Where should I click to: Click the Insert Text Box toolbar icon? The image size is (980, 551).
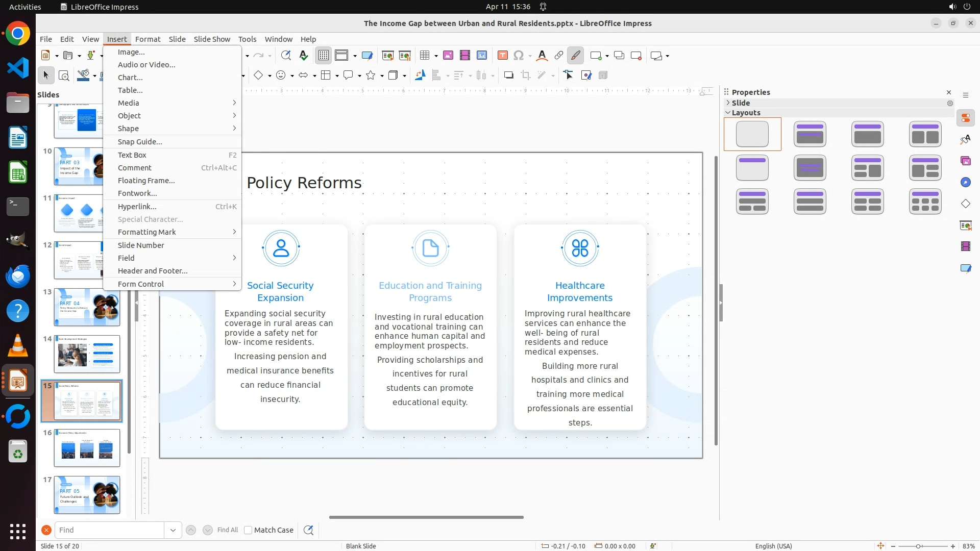pos(502,56)
